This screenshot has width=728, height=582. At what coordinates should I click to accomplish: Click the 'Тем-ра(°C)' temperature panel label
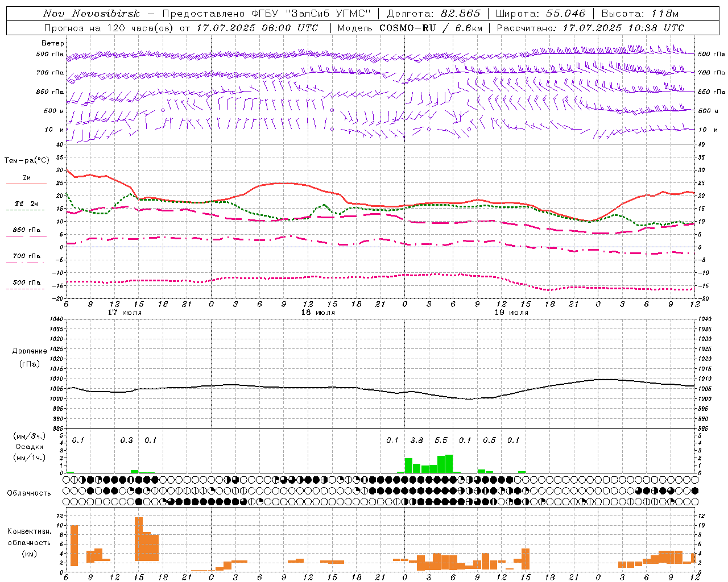click(27, 161)
